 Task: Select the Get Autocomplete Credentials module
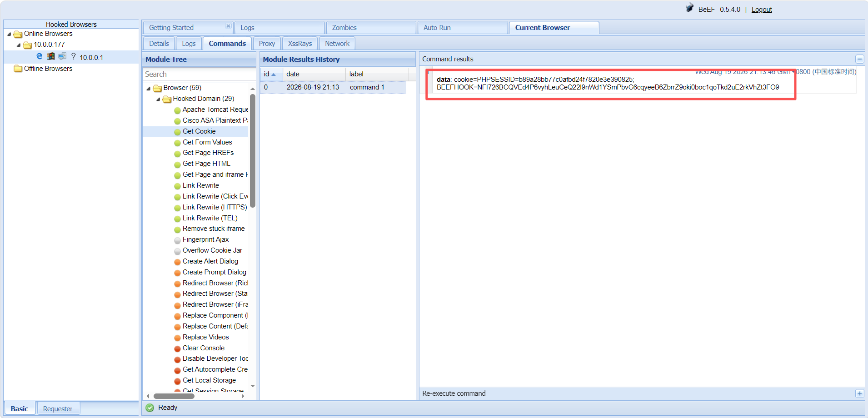(x=215, y=369)
